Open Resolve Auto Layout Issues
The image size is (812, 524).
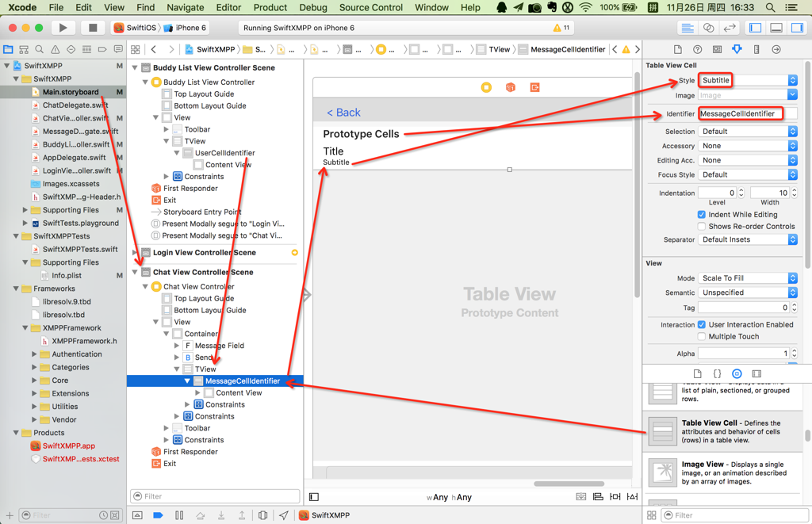click(632, 497)
